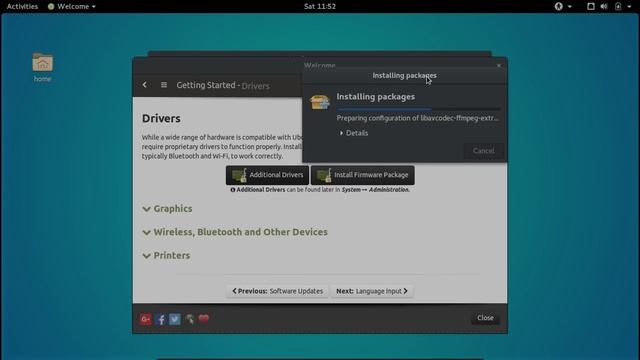The width and height of the screenshot is (640, 360).
Task: Click the installation progress bar
Action: pos(418,109)
